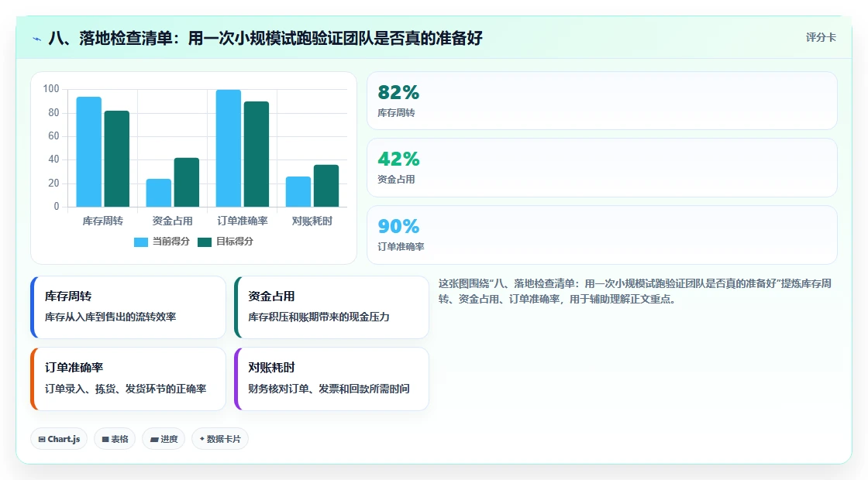Click the dark green 资金占用 target score bar
This screenshot has width=868, height=480.
click(x=187, y=183)
